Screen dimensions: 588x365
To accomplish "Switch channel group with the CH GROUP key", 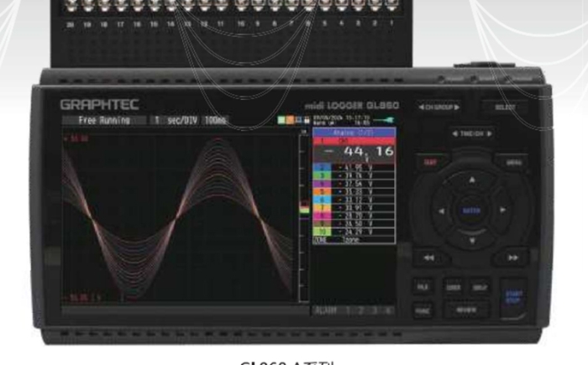I will pos(440,108).
